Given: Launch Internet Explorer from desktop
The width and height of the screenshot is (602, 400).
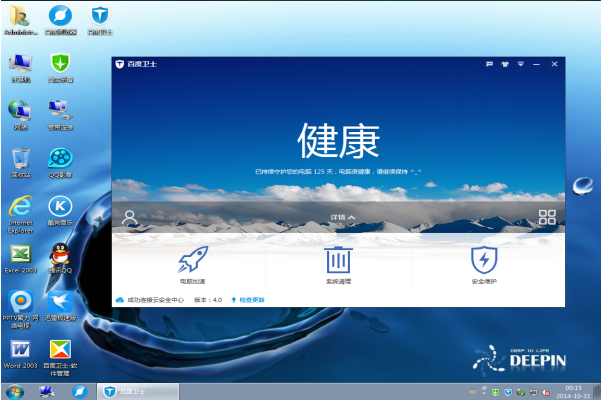Looking at the screenshot, I should point(21,215).
